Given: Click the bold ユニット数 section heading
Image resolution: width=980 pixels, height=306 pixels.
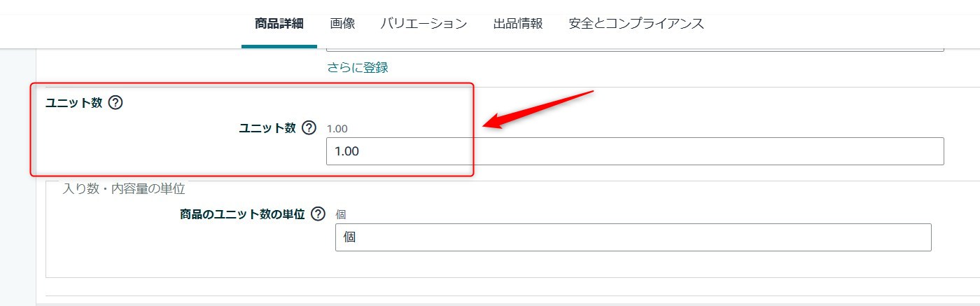Looking at the screenshot, I should pos(73,103).
